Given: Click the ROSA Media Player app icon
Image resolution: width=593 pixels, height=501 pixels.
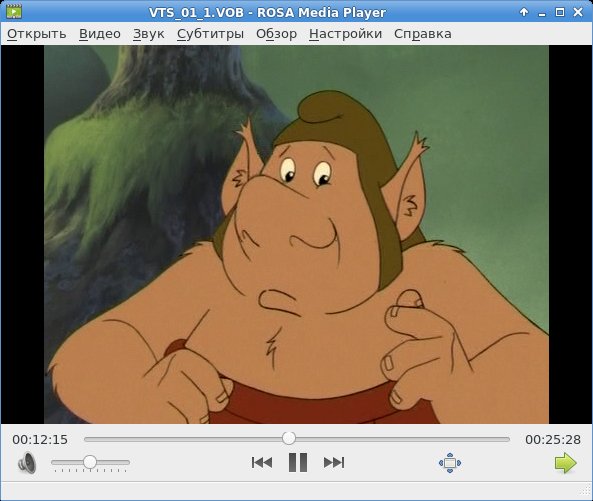Looking at the screenshot, I should pyautogui.click(x=14, y=11).
